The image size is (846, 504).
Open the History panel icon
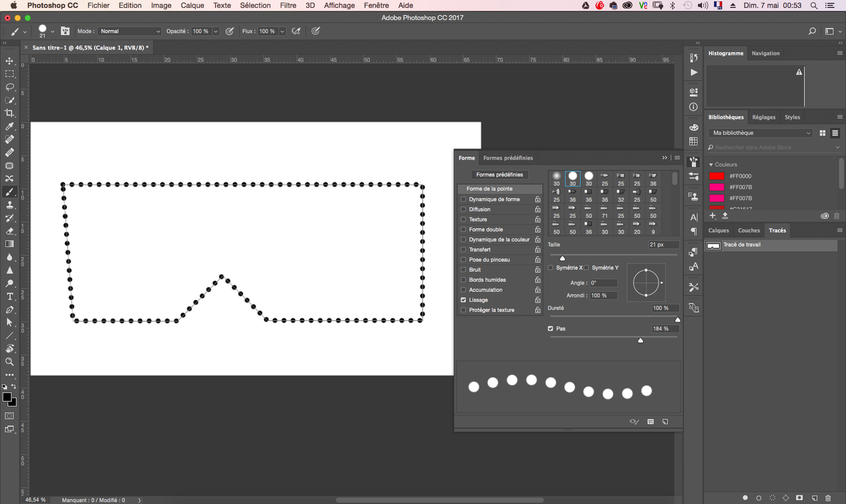point(693,58)
